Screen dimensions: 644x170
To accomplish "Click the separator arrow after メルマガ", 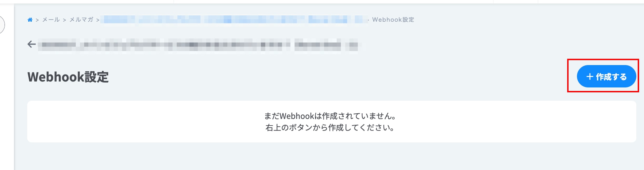I will coord(98,20).
